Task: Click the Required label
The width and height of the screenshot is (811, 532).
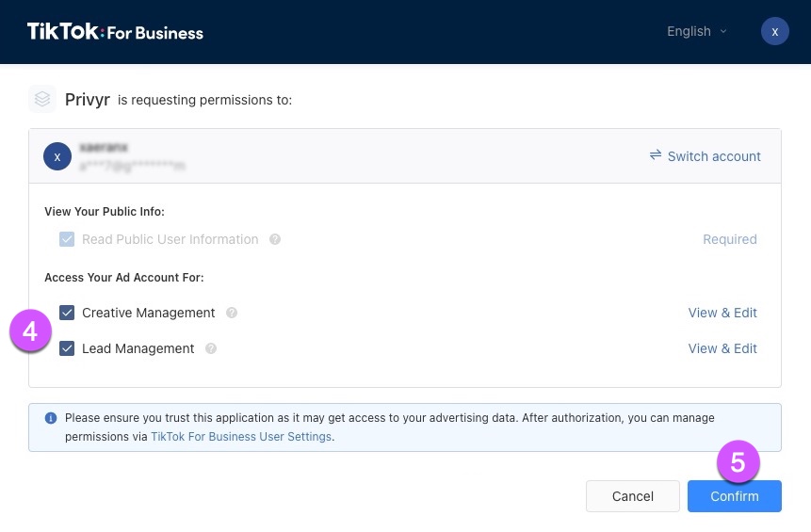Action: tap(729, 239)
